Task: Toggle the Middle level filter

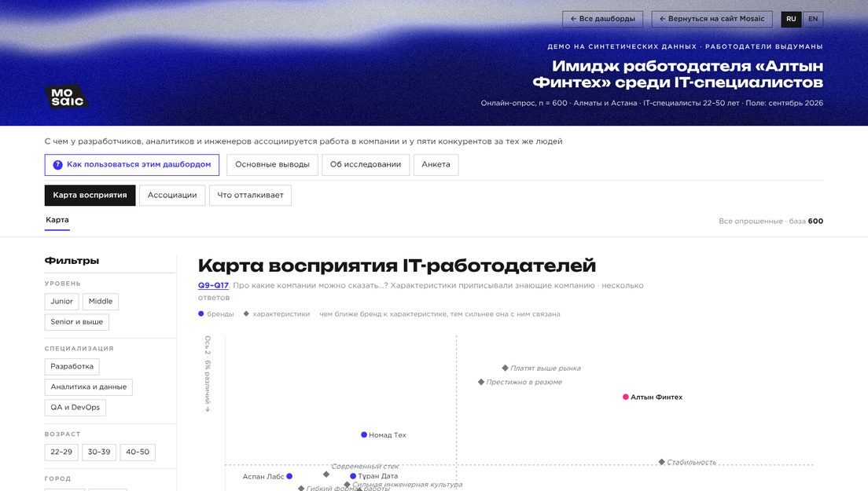Action: (100, 302)
